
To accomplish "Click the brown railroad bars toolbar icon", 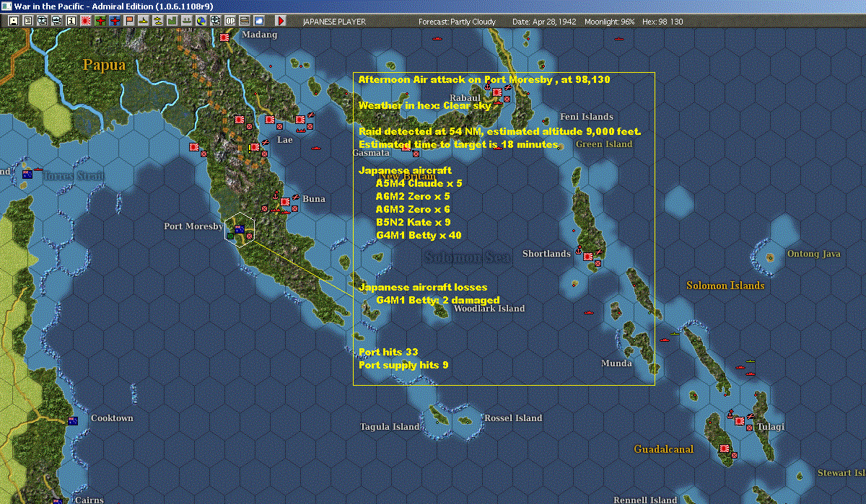I will pos(244,21).
